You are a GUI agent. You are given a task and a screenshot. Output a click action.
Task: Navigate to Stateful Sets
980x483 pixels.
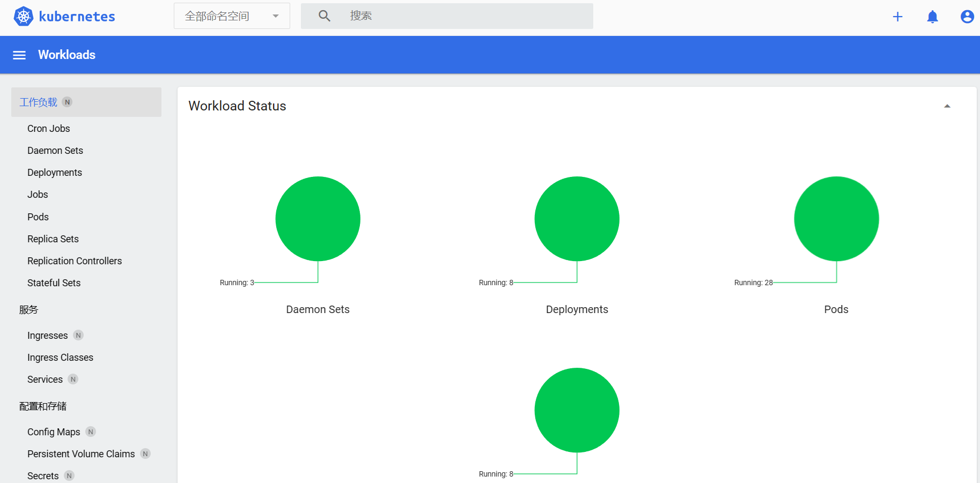tap(54, 283)
